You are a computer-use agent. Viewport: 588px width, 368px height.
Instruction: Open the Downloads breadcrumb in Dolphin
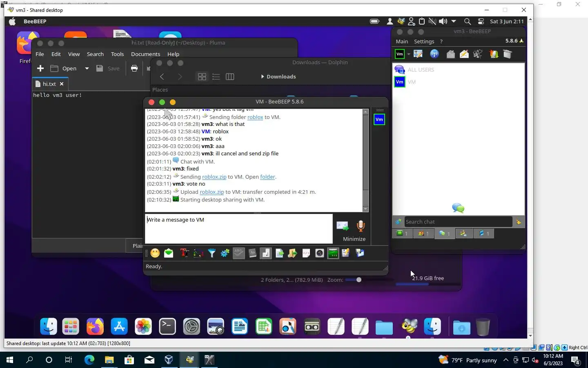pyautogui.click(x=281, y=76)
